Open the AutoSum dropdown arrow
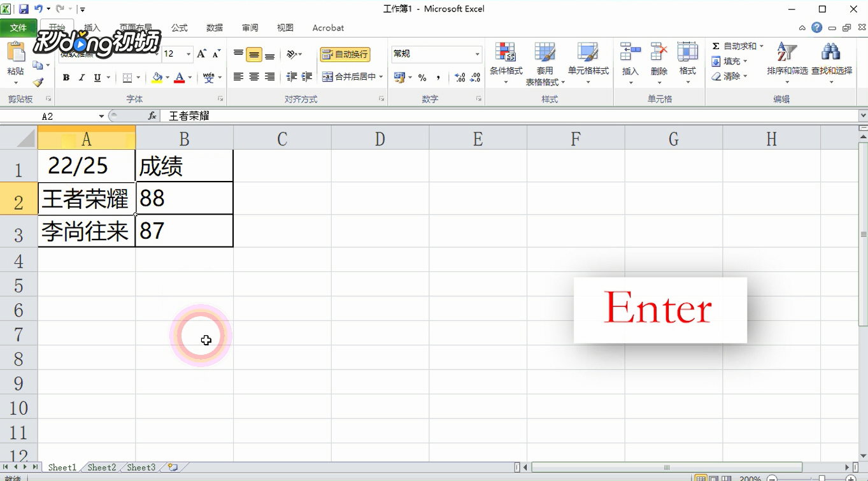The height and width of the screenshot is (481, 868). coord(761,46)
